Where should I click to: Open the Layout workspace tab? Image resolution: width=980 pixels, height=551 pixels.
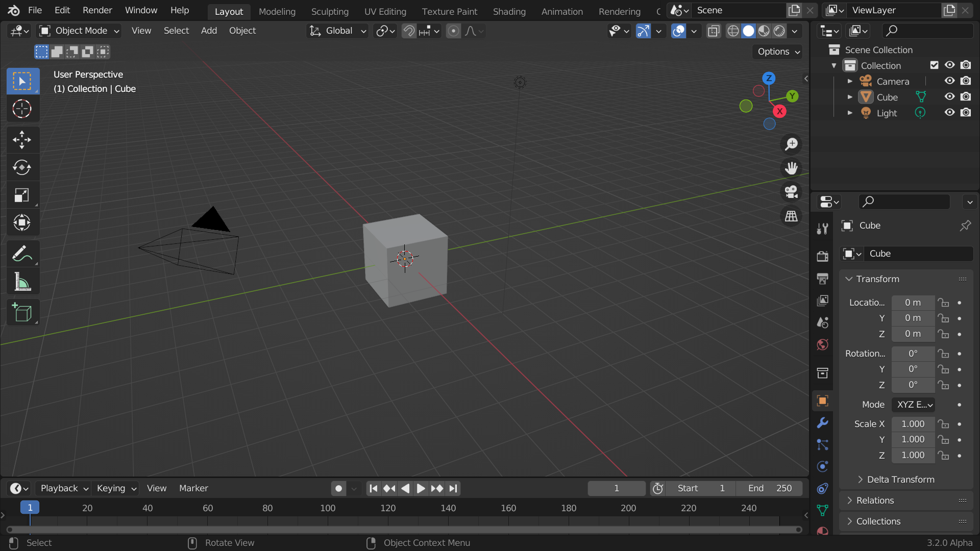click(229, 11)
